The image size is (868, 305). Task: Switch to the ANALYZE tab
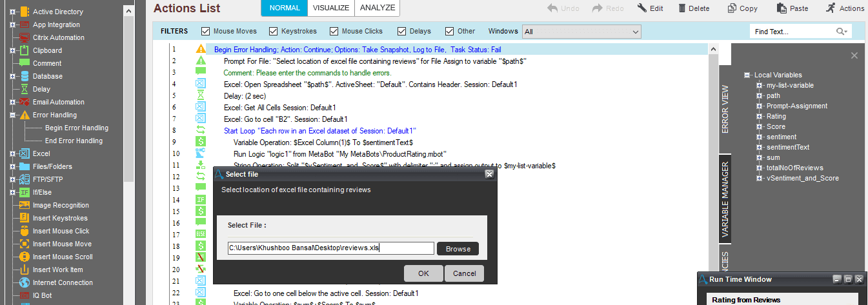378,8
